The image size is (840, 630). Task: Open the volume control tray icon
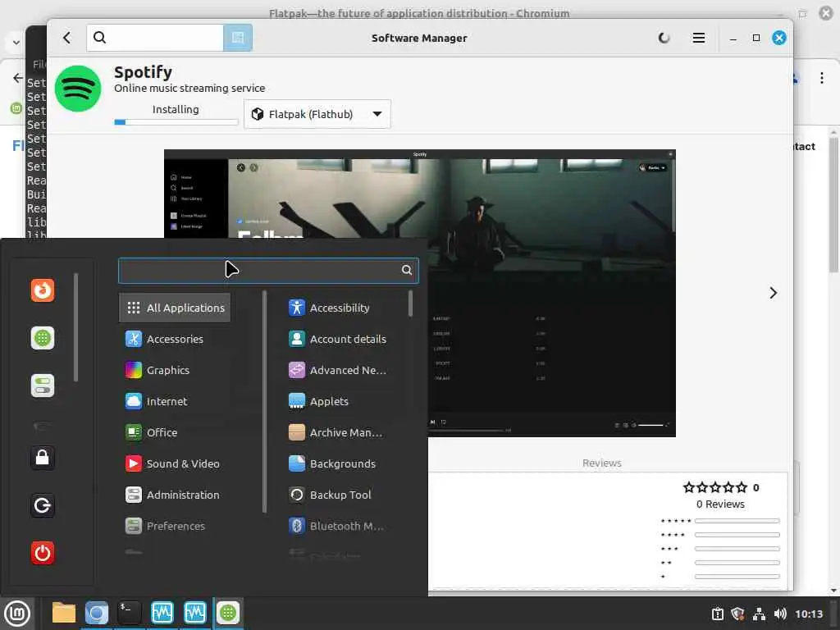780,614
